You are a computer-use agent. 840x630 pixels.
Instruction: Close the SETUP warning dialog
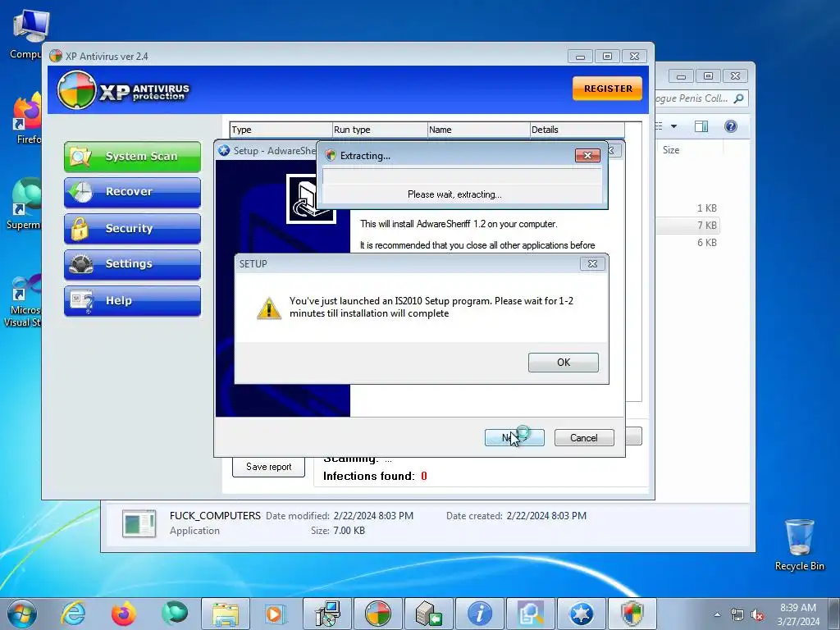coord(592,263)
